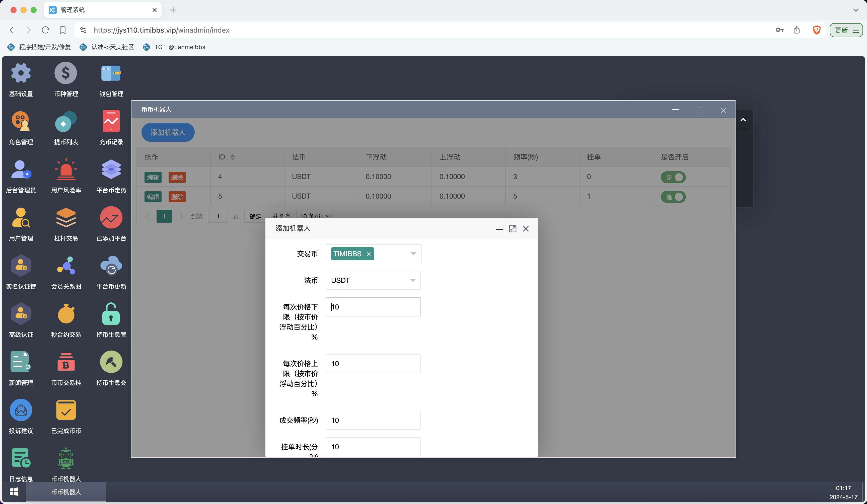867x504 pixels.
Task: Open 提币列表 icon
Action: [x=66, y=121]
